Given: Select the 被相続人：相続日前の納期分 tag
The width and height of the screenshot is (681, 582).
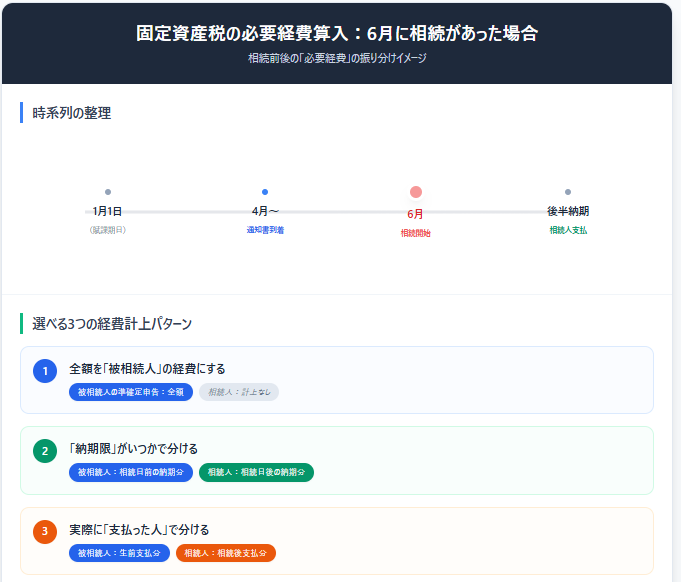Looking at the screenshot, I should [x=131, y=472].
